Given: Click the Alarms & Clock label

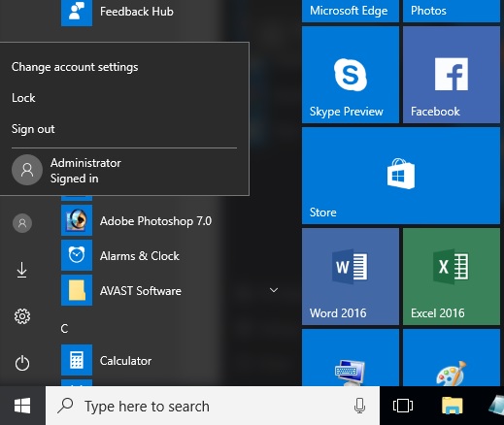Looking at the screenshot, I should point(140,256).
